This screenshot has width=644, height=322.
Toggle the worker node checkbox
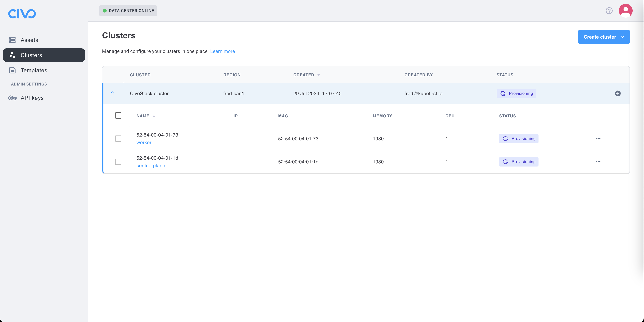[x=118, y=138]
